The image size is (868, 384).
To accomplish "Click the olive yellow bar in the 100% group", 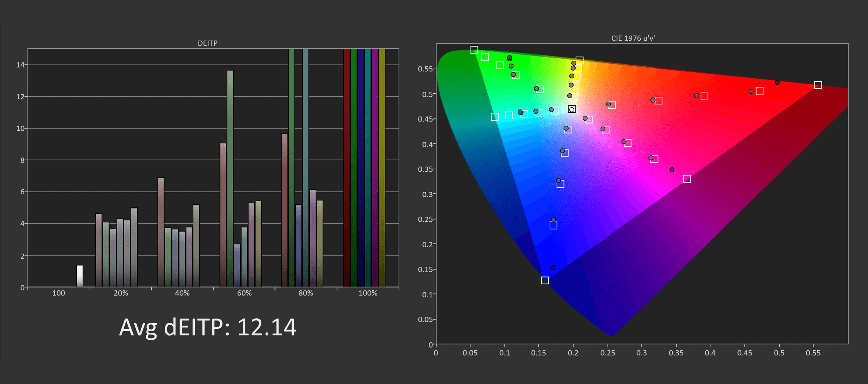I will click(x=382, y=168).
